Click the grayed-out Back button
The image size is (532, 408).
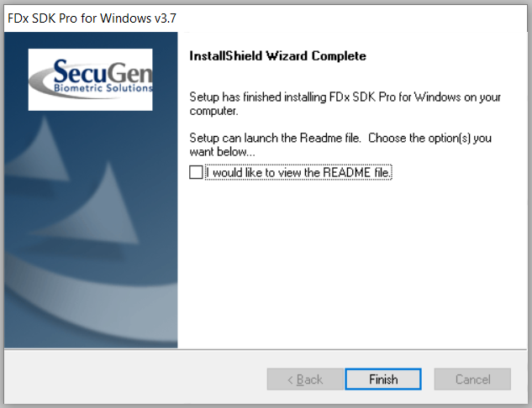pos(305,379)
